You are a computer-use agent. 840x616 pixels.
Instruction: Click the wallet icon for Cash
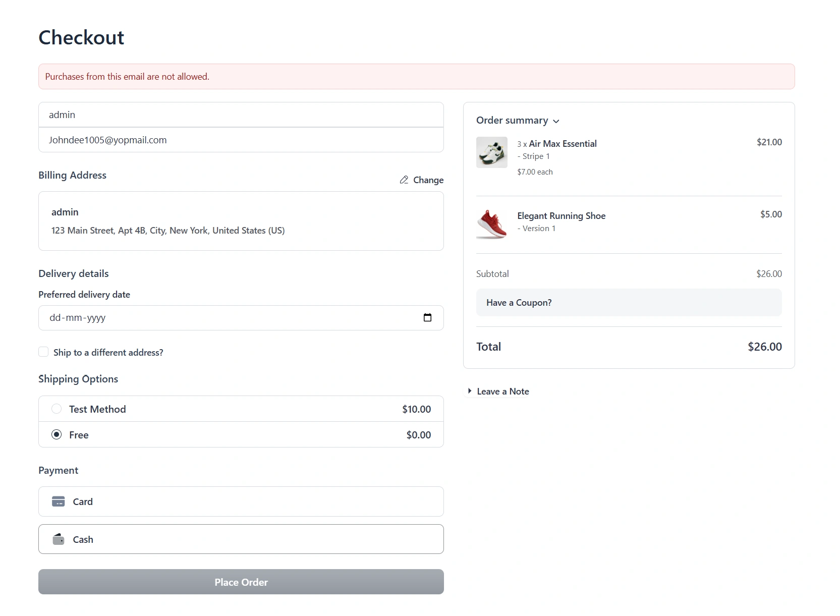pyautogui.click(x=59, y=539)
